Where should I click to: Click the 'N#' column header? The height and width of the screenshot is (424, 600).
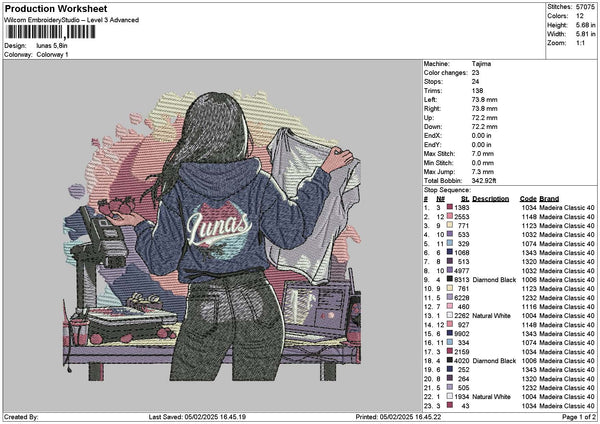click(x=440, y=199)
